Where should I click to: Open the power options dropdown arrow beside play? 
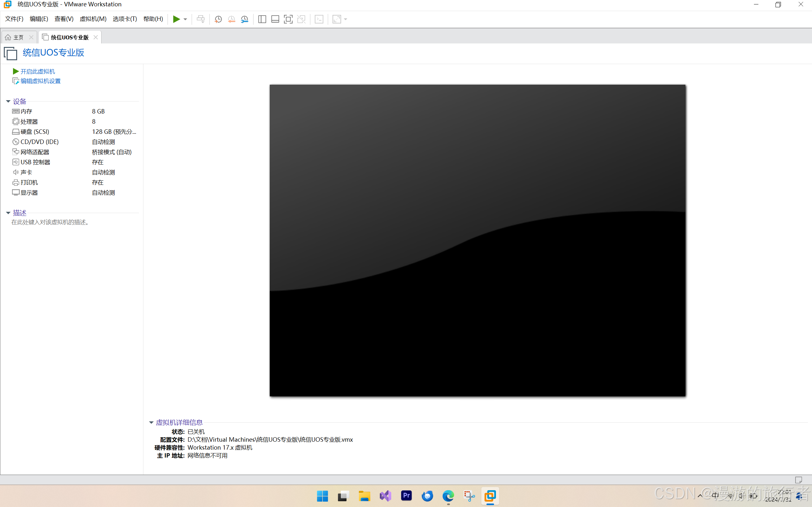(185, 19)
